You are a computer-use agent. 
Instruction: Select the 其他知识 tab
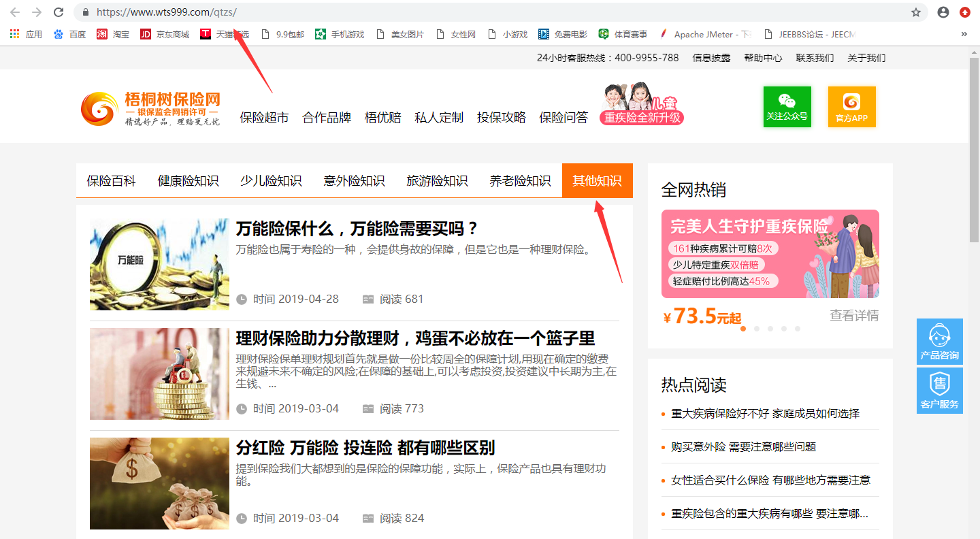point(598,181)
